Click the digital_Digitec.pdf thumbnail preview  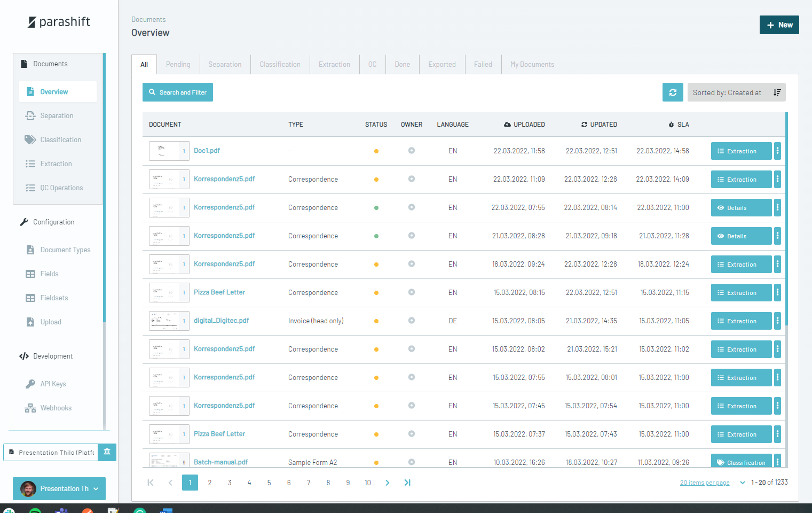[x=169, y=321]
